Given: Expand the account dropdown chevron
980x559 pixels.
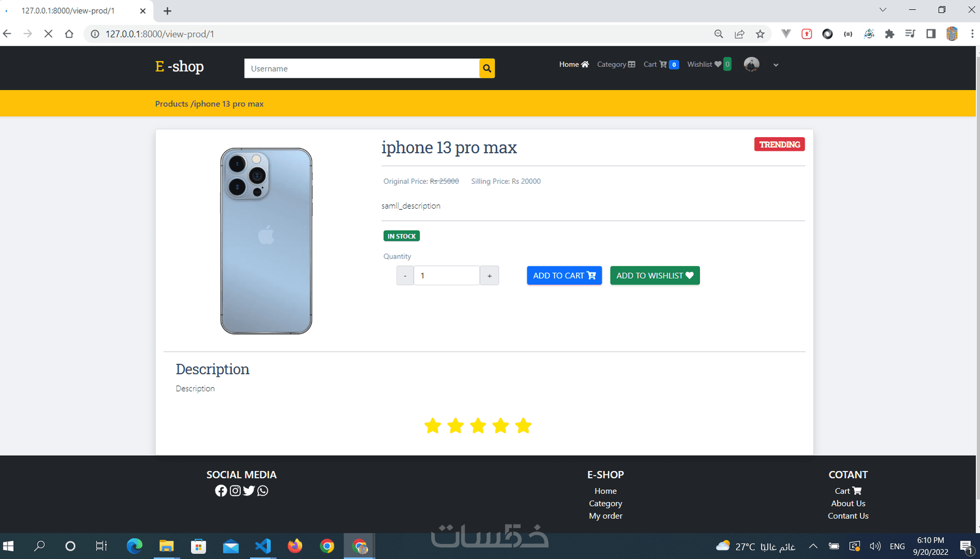Looking at the screenshot, I should point(776,65).
